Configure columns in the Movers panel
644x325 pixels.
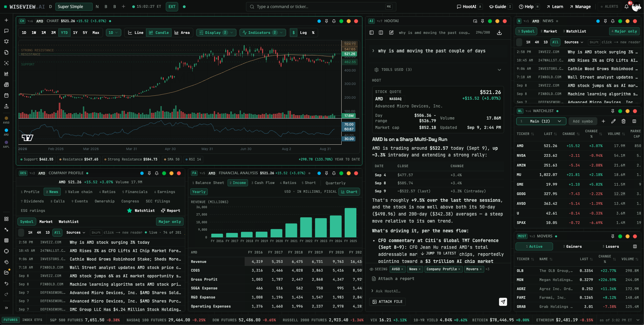[x=635, y=246]
